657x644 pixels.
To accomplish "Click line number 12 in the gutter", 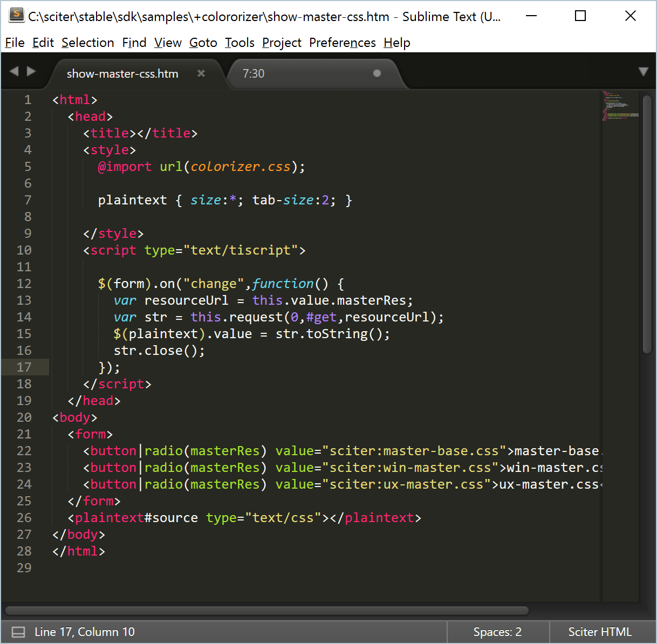I will 24,283.
